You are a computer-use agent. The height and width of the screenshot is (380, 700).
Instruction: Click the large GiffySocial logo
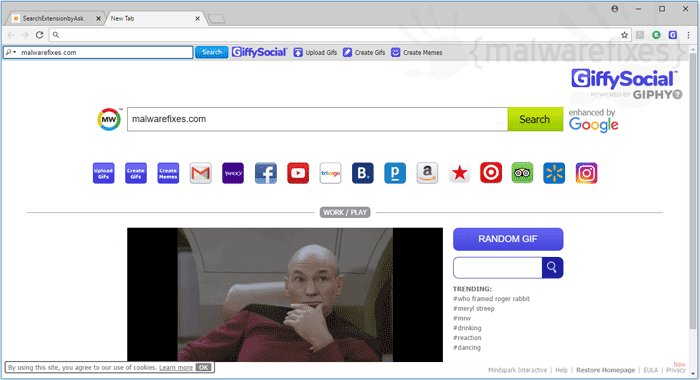[624, 79]
